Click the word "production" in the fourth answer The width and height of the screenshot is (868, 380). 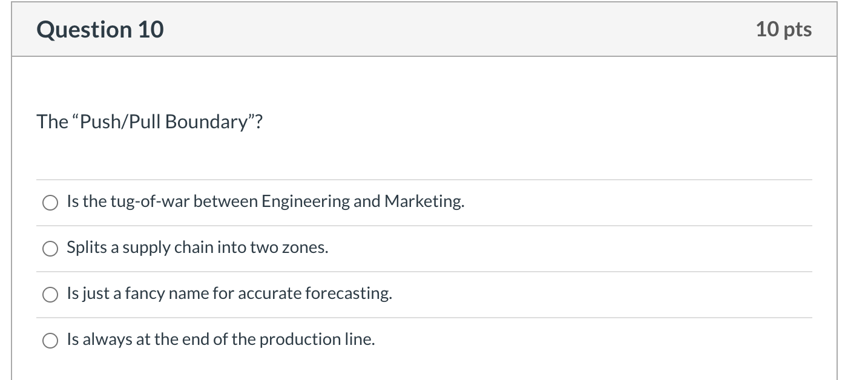[301, 339]
